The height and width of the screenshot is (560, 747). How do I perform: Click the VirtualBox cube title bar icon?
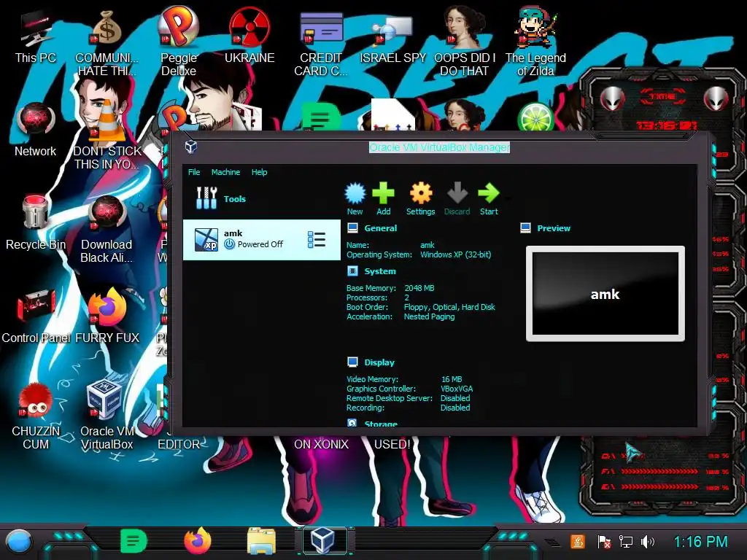coord(191,146)
